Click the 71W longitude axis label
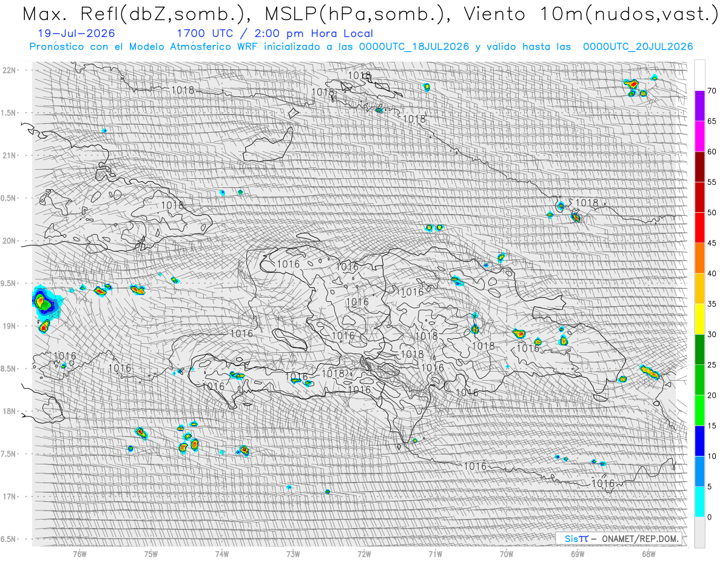728x562 pixels. coord(435,555)
